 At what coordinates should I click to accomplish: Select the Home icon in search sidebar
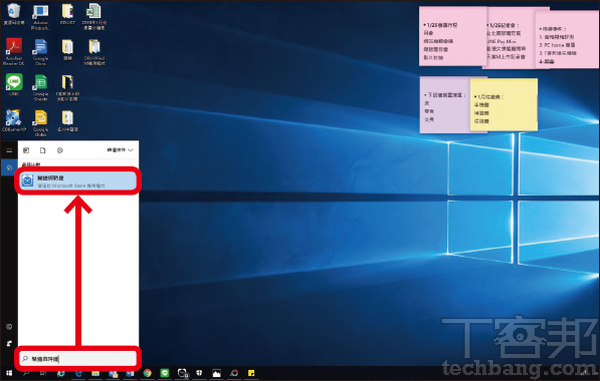[9, 168]
